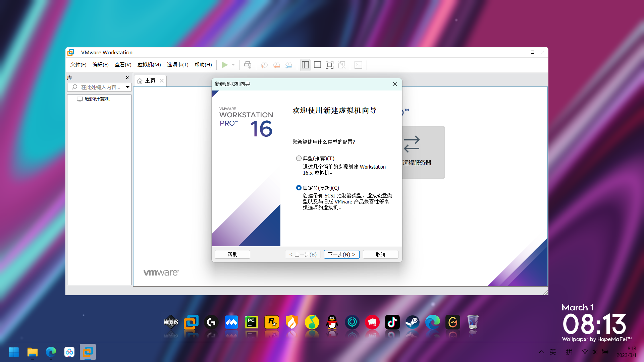Switch to the 主页 tab
The width and height of the screenshot is (644, 362).
(x=150, y=81)
